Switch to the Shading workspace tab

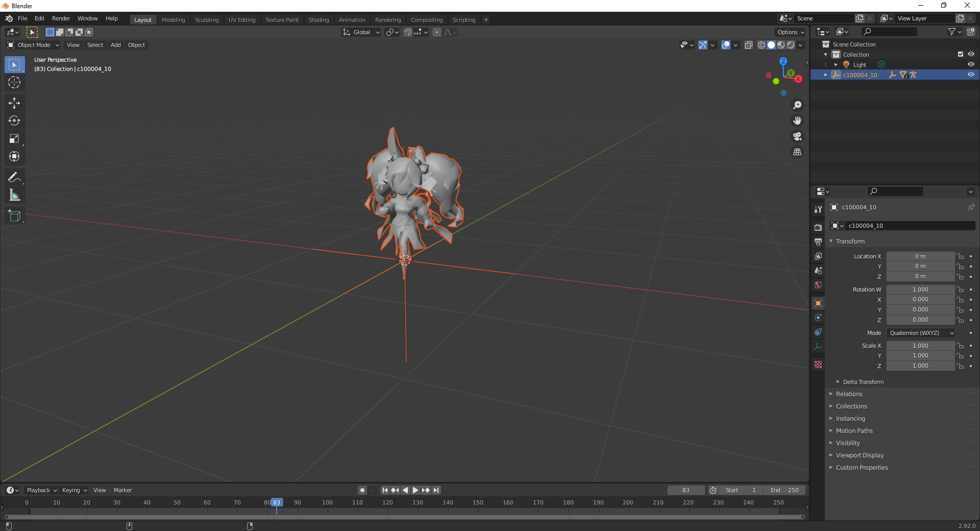(x=318, y=19)
